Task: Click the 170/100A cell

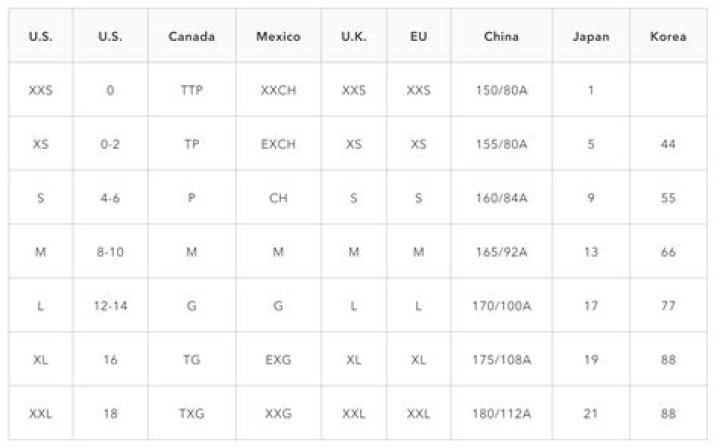Action: coord(501,306)
